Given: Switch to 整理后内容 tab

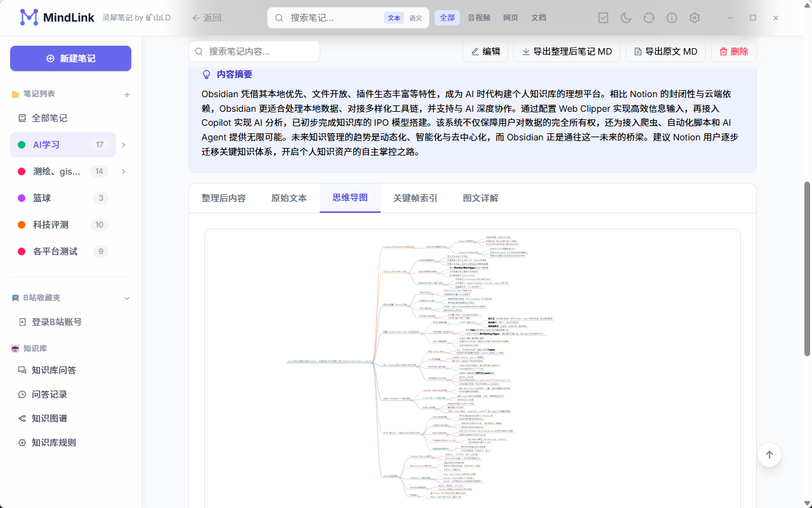Looking at the screenshot, I should point(223,198).
